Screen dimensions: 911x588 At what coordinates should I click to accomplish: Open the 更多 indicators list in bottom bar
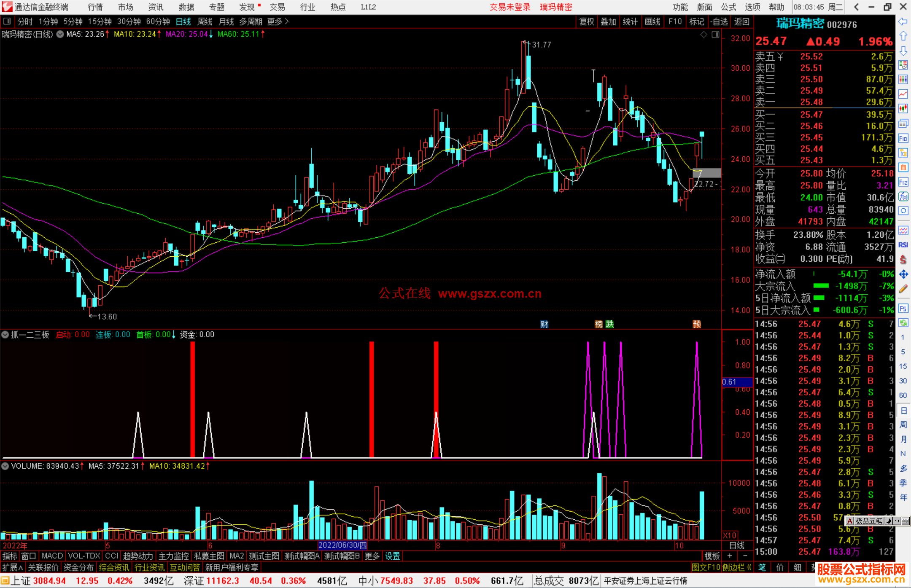(x=372, y=556)
